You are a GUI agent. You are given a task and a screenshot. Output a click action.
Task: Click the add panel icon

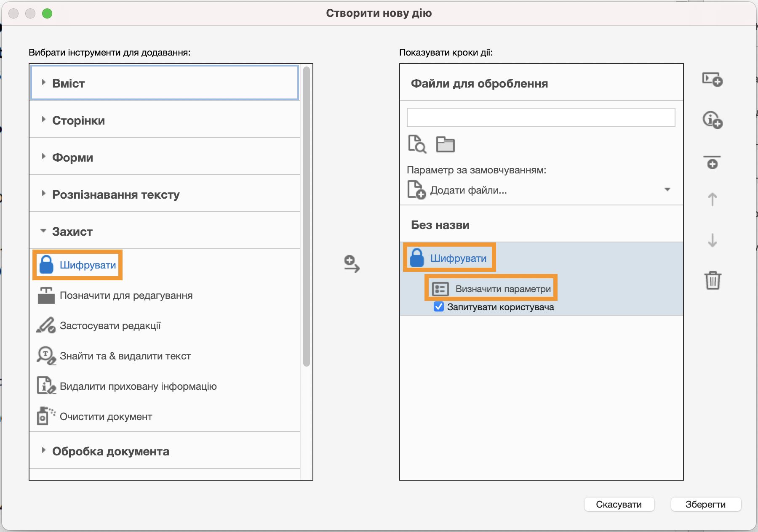(x=712, y=79)
